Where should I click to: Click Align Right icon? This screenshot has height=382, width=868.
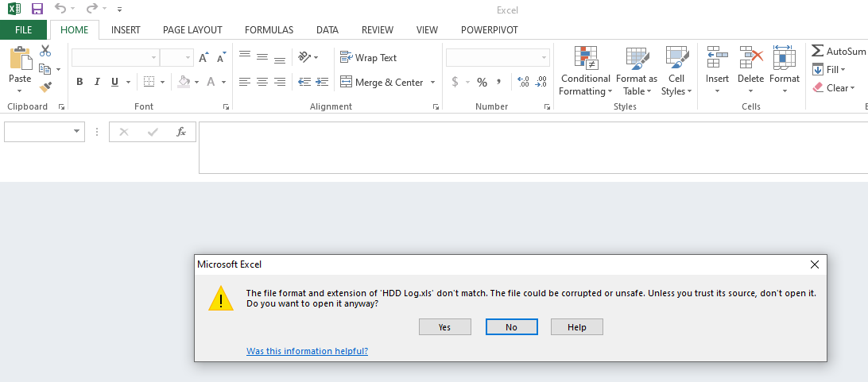(x=280, y=82)
